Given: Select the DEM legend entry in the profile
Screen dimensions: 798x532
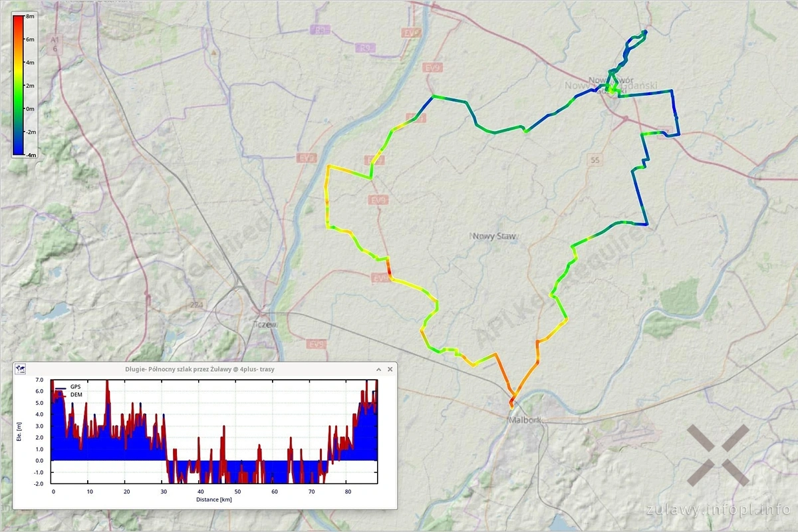Looking at the screenshot, I should tap(75, 394).
